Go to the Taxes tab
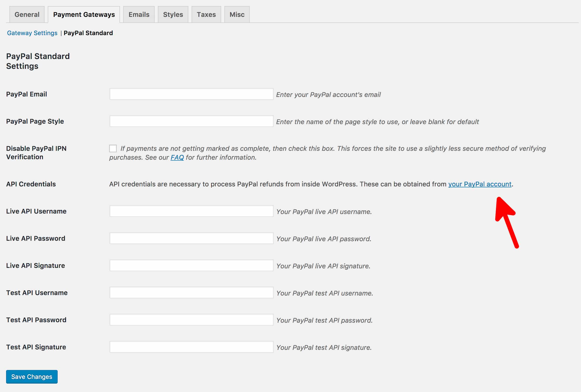This screenshot has height=392, width=581. point(206,15)
